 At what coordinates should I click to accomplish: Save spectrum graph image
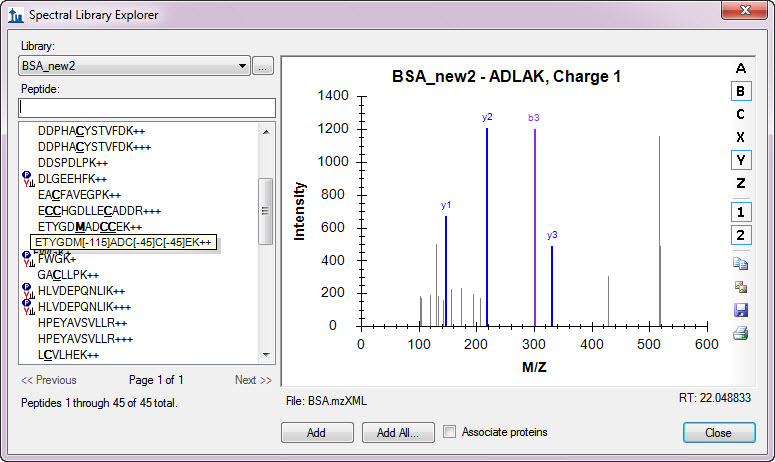click(740, 310)
